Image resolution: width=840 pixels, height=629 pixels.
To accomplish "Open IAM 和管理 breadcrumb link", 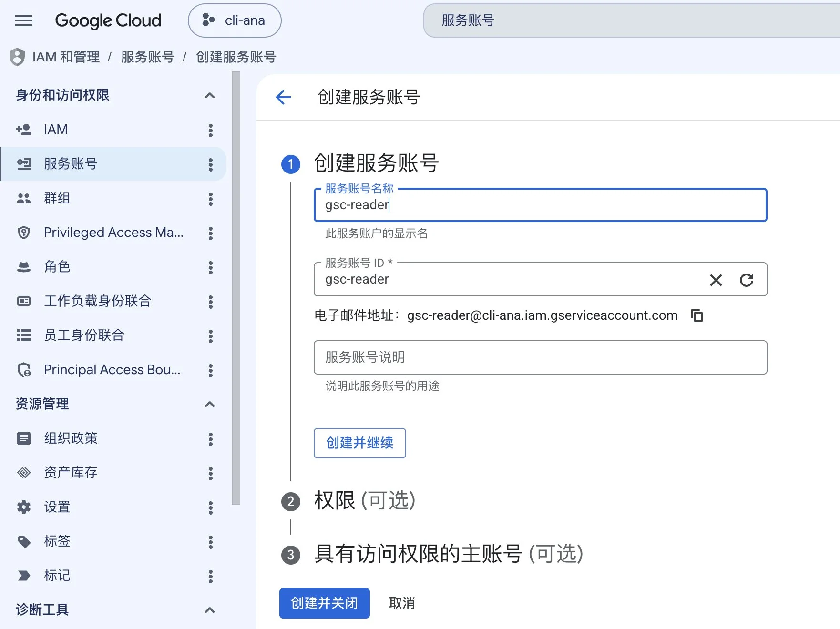I will click(x=66, y=57).
